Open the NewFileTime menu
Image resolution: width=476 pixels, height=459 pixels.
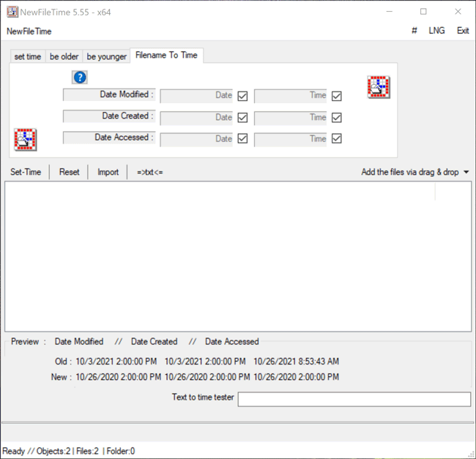pos(29,31)
